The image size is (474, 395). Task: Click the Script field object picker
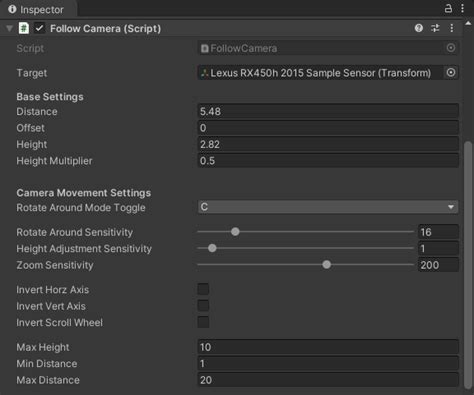click(x=451, y=48)
